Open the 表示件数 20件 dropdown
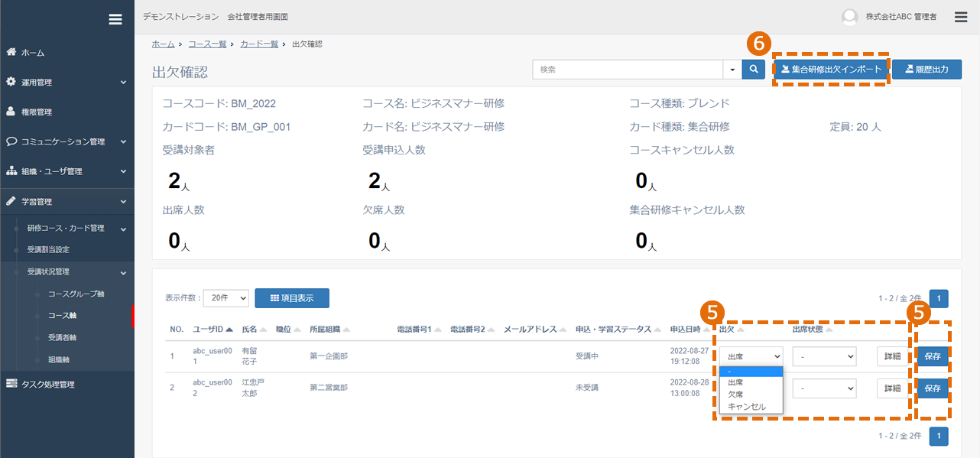This screenshot has height=458, width=980. pos(228,298)
